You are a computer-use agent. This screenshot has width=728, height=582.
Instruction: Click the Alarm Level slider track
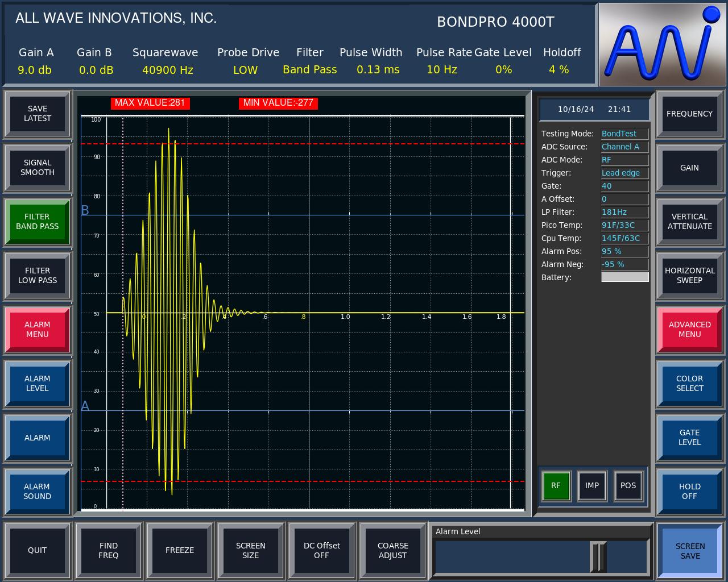[541, 557]
